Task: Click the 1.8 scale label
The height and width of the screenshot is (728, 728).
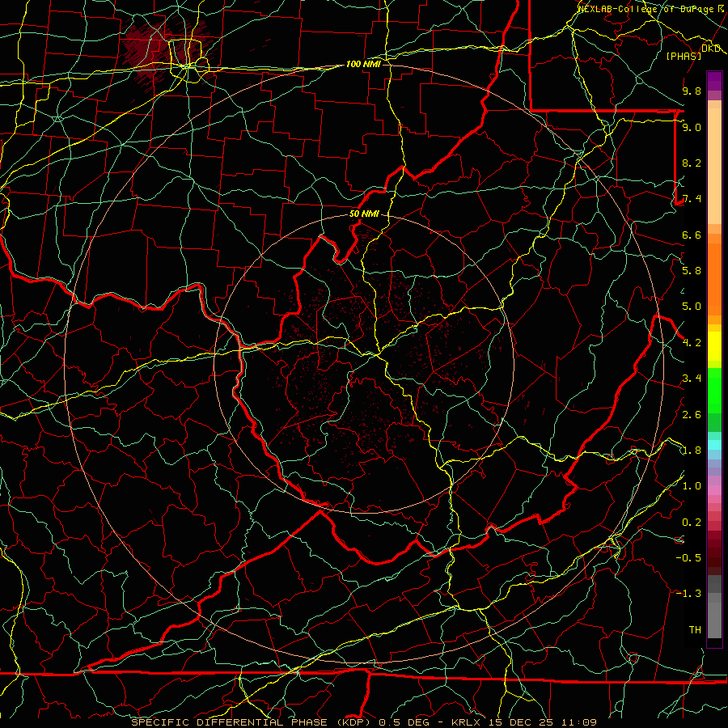Action: (x=692, y=451)
